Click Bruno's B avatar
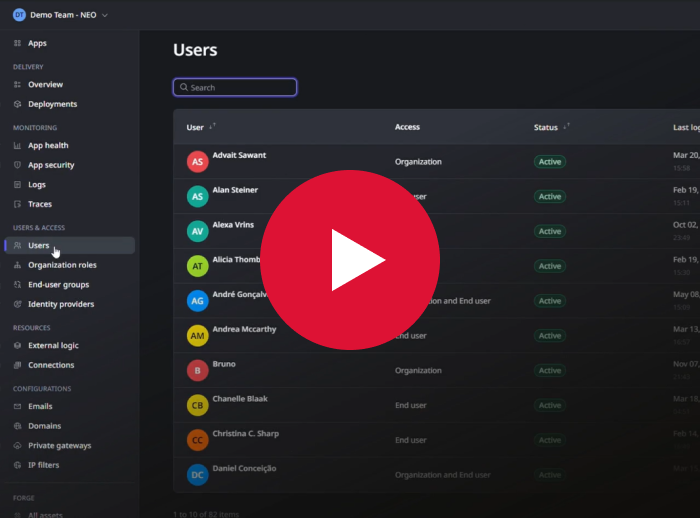700x518 pixels. (197, 371)
